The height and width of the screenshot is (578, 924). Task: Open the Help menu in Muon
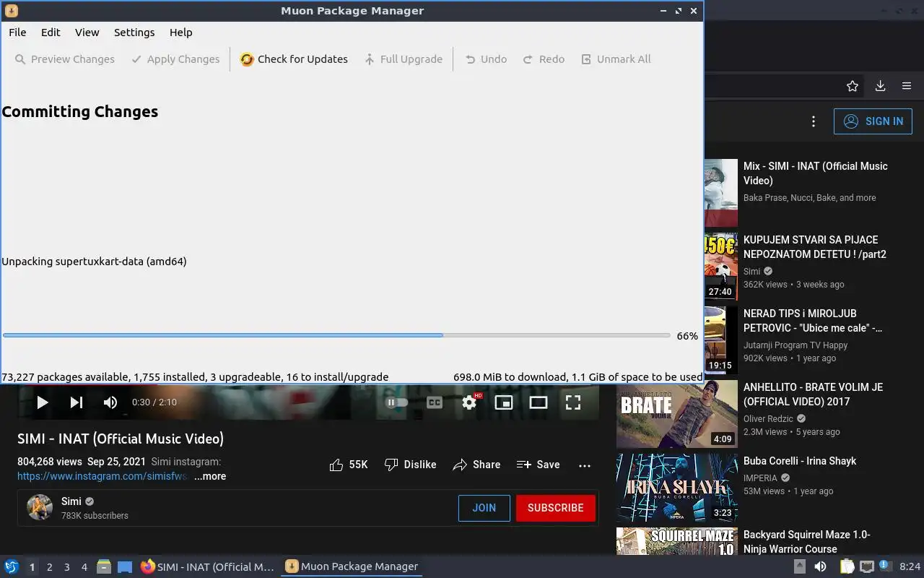tap(181, 33)
